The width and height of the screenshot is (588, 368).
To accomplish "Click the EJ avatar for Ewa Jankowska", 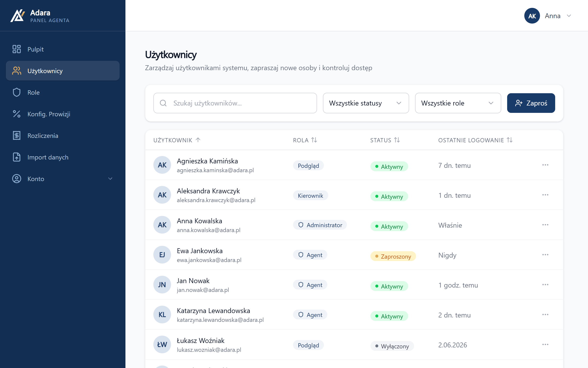I will tap(162, 255).
